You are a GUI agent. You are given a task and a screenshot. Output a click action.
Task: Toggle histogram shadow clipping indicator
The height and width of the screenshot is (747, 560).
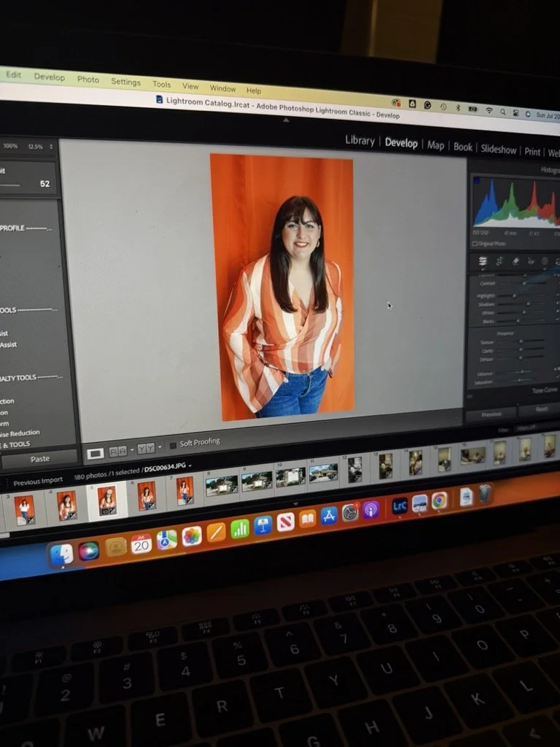pyautogui.click(x=477, y=180)
